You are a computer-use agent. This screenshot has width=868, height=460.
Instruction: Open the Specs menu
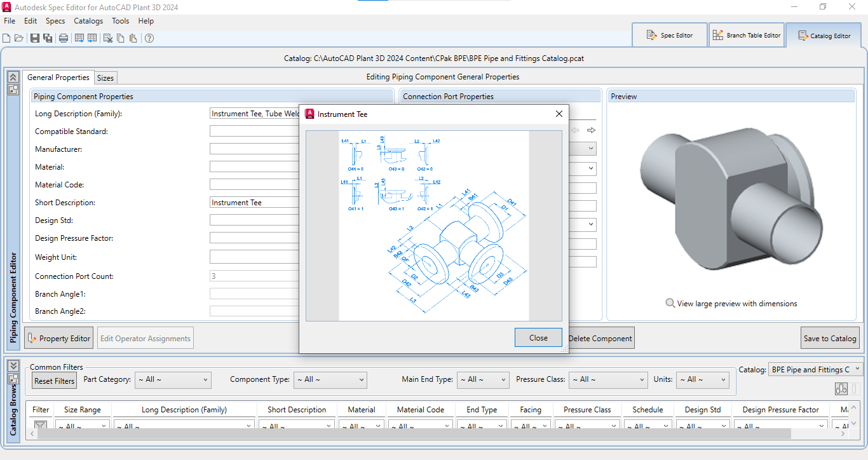click(55, 21)
